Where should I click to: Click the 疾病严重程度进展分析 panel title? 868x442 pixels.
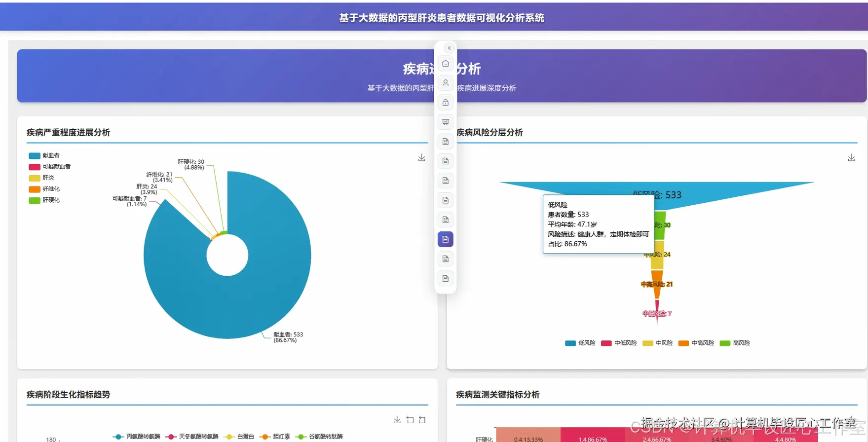click(68, 132)
